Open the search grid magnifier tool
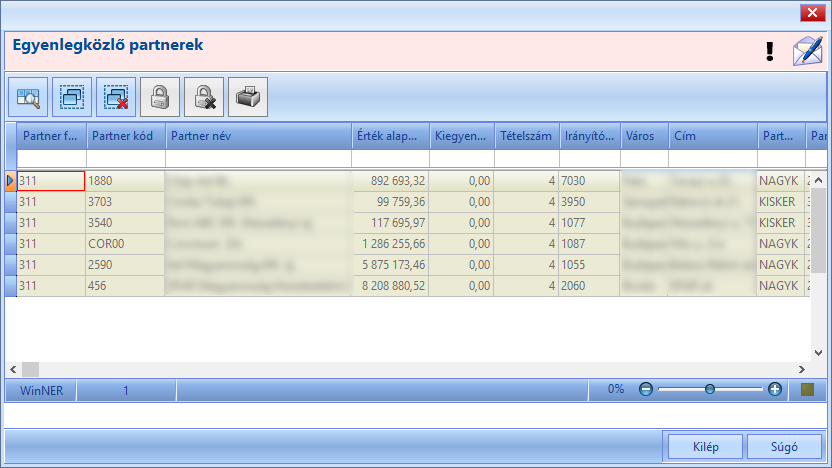 point(28,97)
